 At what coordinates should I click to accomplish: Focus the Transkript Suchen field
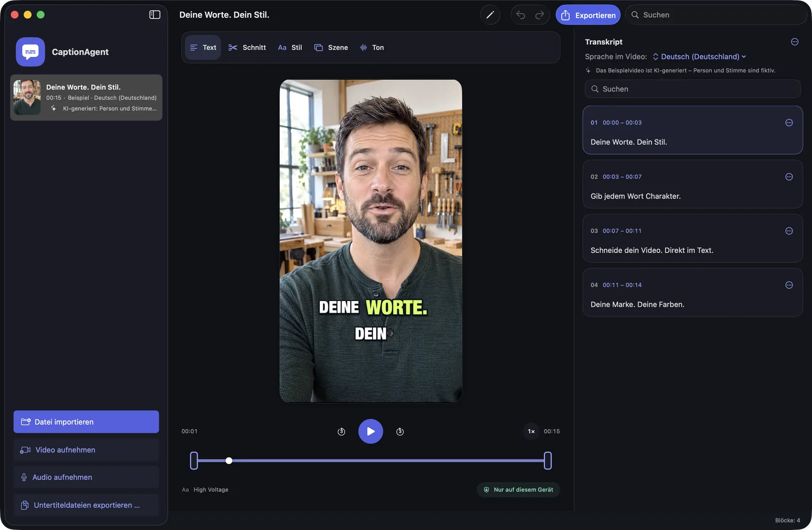[693, 89]
